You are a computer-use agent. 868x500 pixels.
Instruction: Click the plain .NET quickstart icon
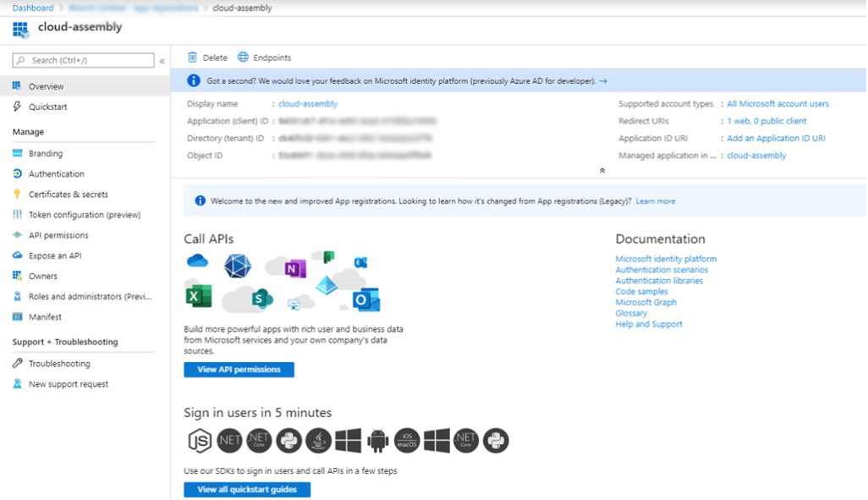(x=229, y=441)
